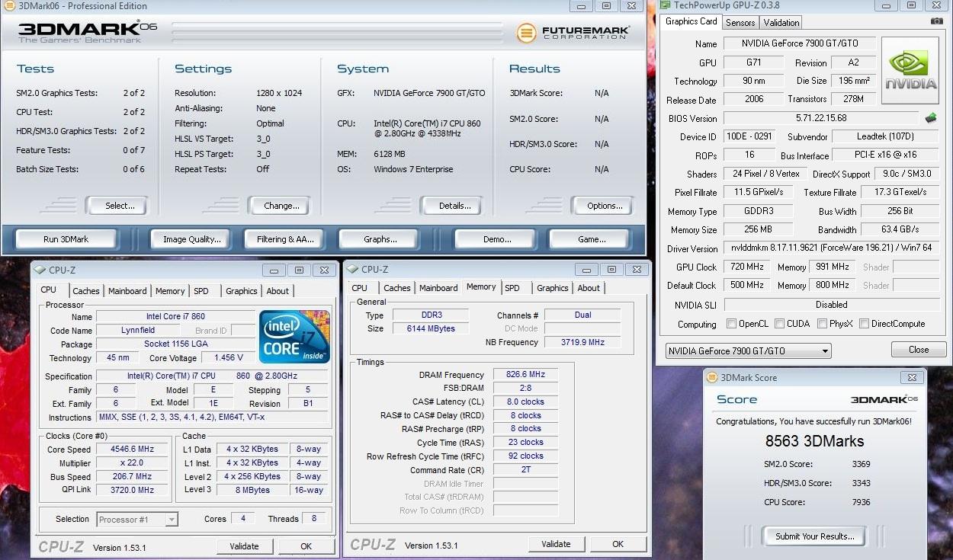This screenshot has width=953, height=560.
Task: Click Validate in the left CPU-Z window
Action: [244, 546]
